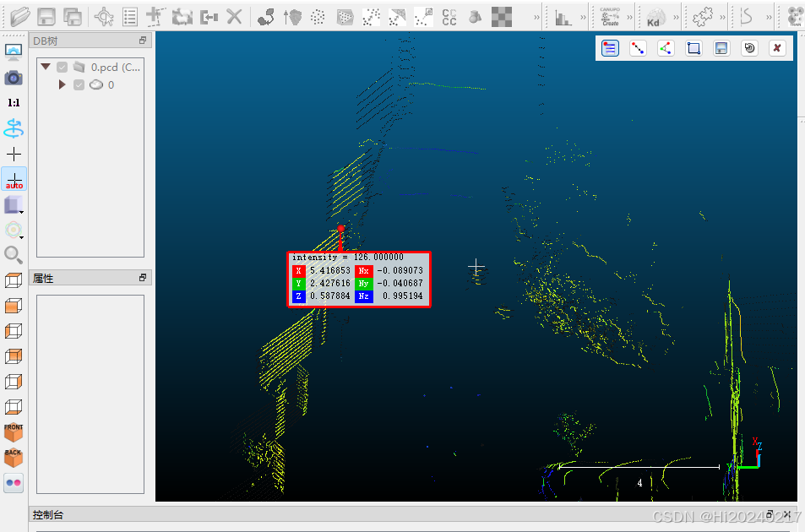Set the FRONT view
This screenshot has width=805, height=532.
pos(14,432)
